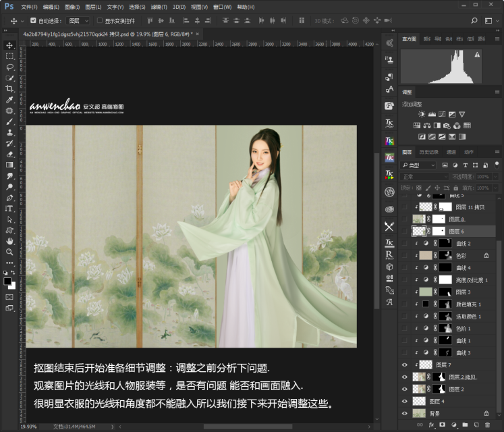504x432 pixels.
Task: Delete layer with the trash icon
Action: pyautogui.click(x=487, y=425)
